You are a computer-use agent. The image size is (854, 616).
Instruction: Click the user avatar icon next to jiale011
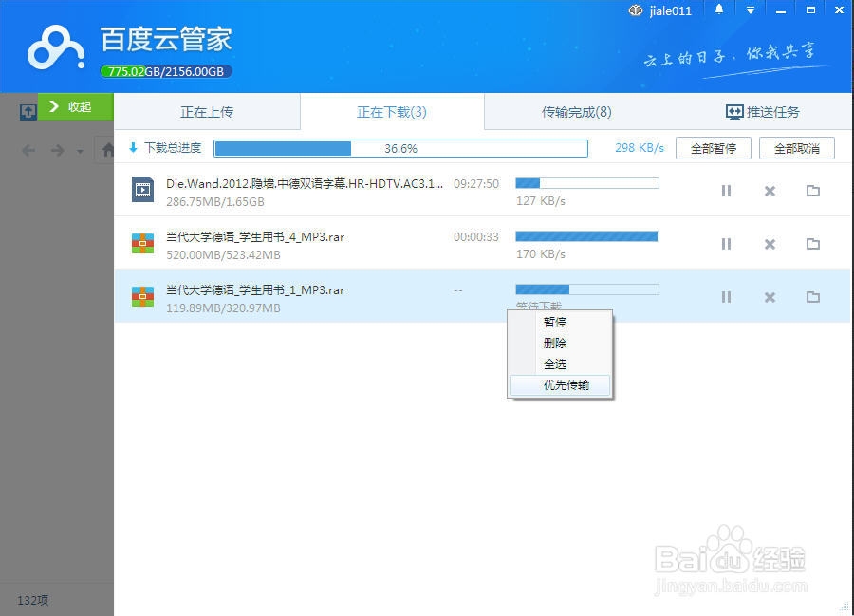coord(636,10)
